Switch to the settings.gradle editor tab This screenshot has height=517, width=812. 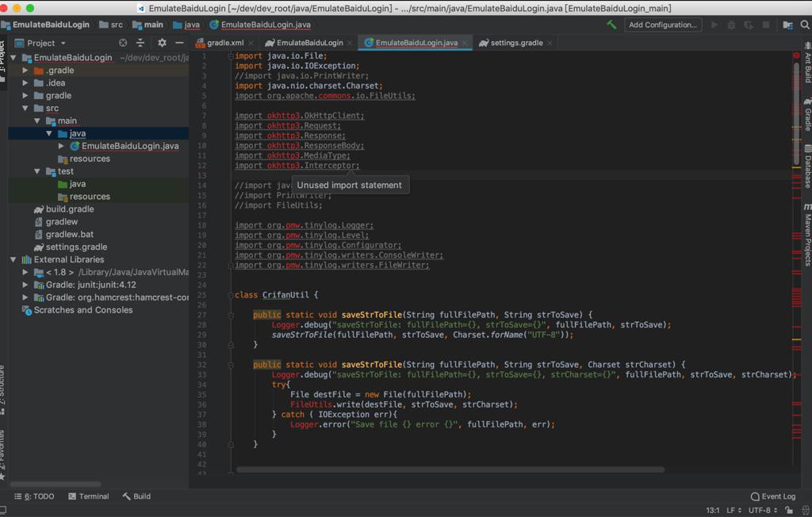[x=516, y=43]
